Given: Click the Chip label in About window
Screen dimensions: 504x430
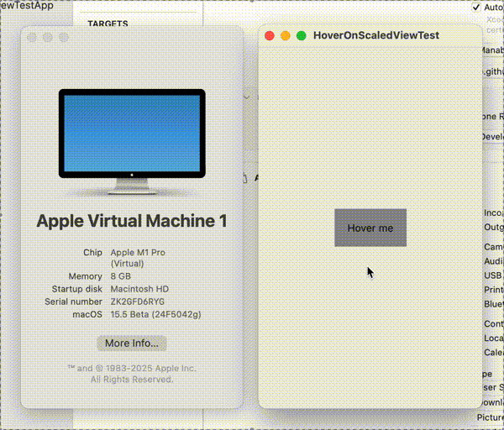Looking at the screenshot, I should coord(92,252).
